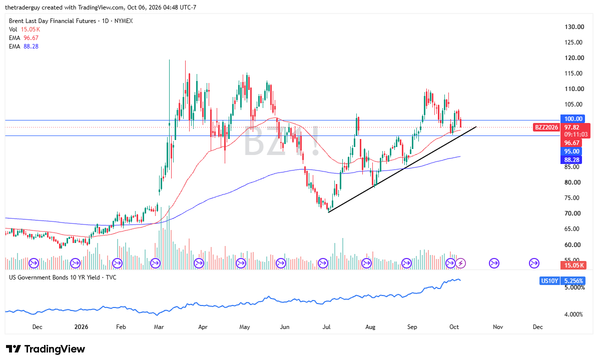Click the 09:11:03 countdown timer label
This screenshot has width=598, height=364.
pos(575,134)
